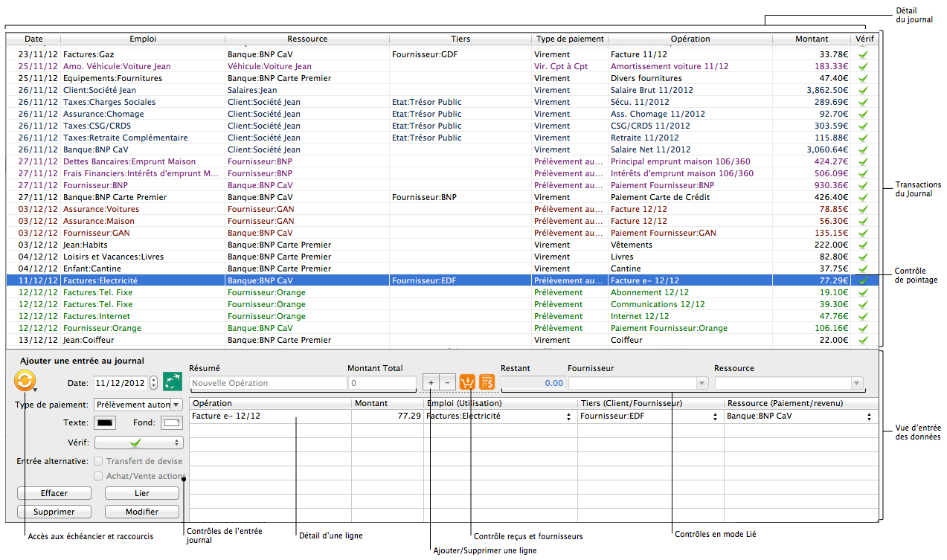
Task: Click check mark on Coiffeur row
Action: [864, 340]
